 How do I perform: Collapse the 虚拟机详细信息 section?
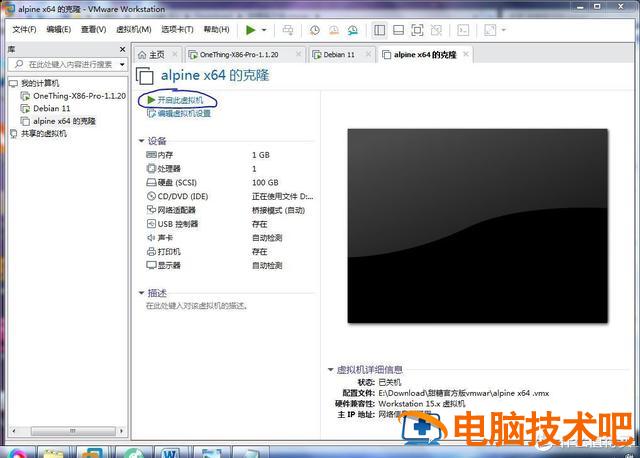pyautogui.click(x=331, y=369)
